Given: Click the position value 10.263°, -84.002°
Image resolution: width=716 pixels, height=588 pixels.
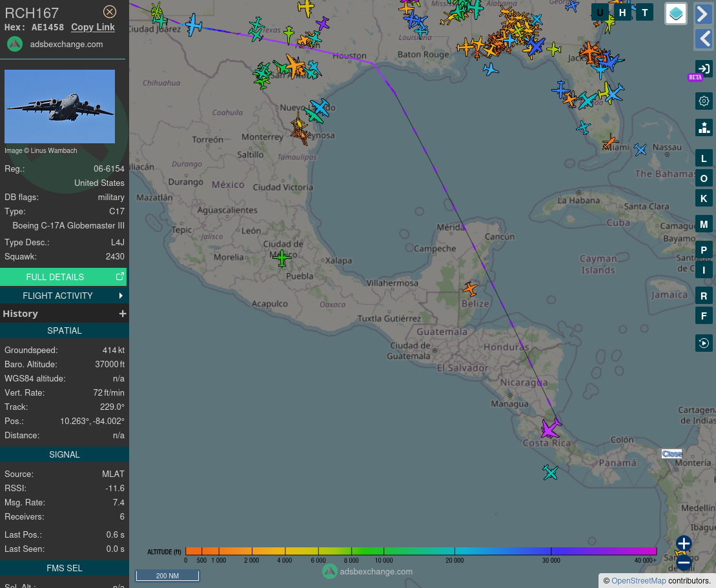Looking at the screenshot, I should [x=92, y=421].
